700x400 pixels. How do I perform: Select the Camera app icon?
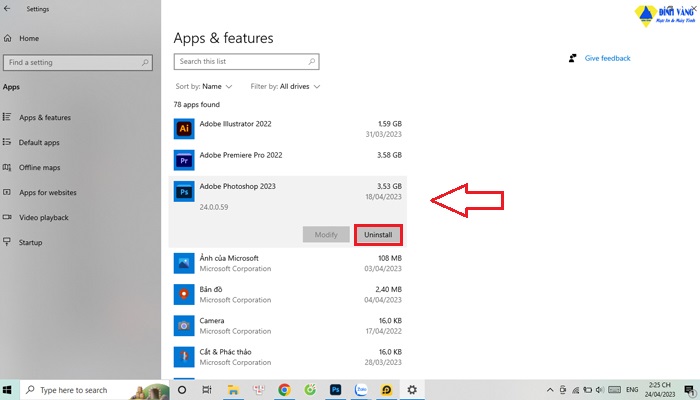tap(184, 326)
